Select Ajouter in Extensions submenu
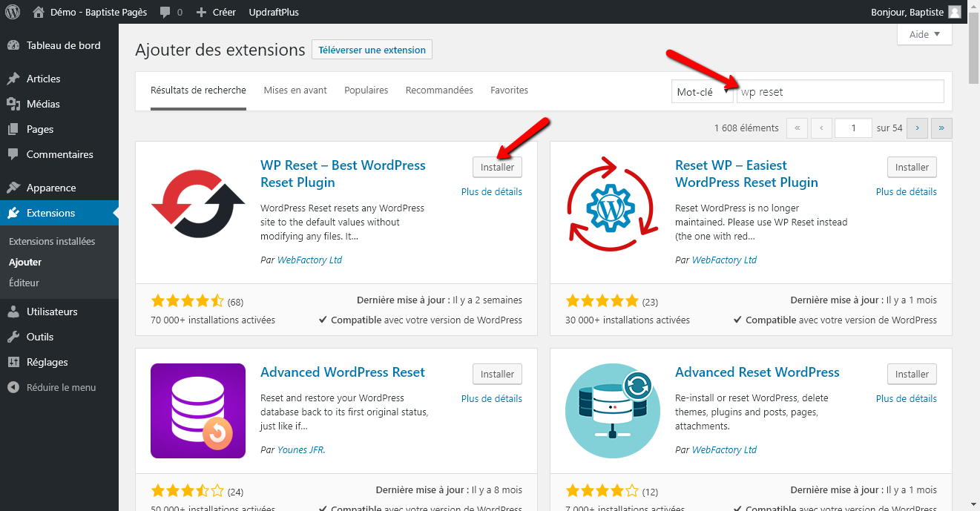Screen dimensions: 980x511 pyautogui.click(x=25, y=262)
